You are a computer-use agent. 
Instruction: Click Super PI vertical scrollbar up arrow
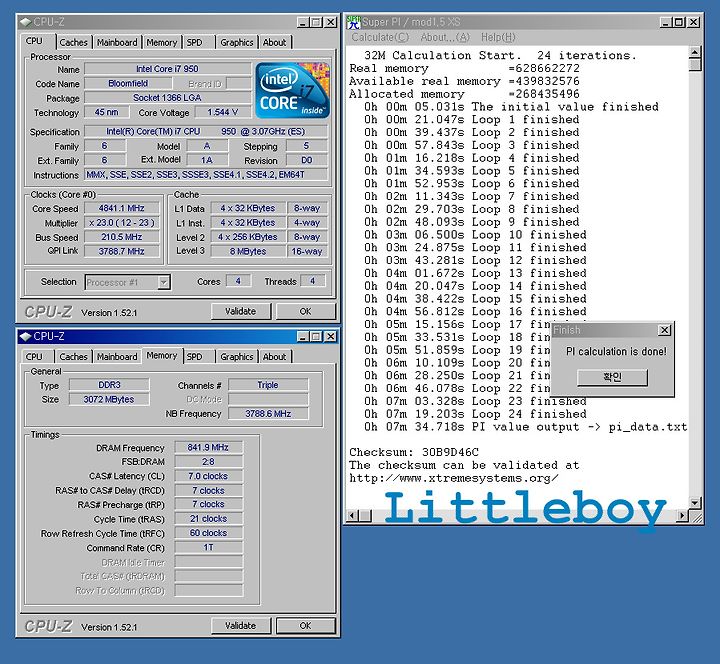pos(695,52)
